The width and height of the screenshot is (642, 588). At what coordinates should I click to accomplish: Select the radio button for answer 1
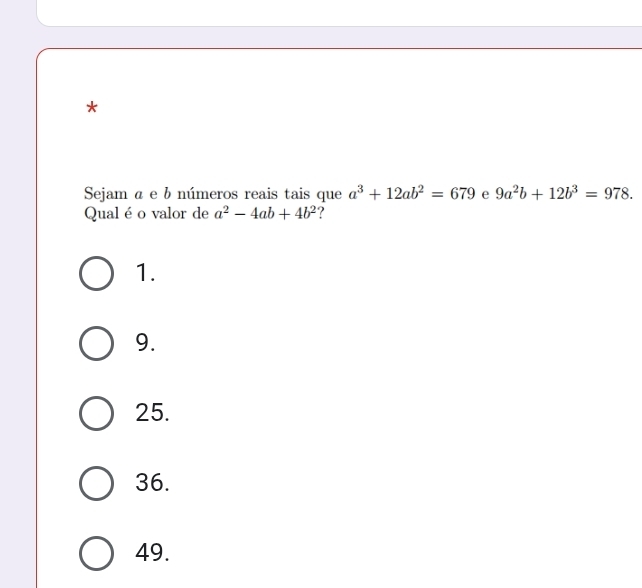click(x=96, y=273)
